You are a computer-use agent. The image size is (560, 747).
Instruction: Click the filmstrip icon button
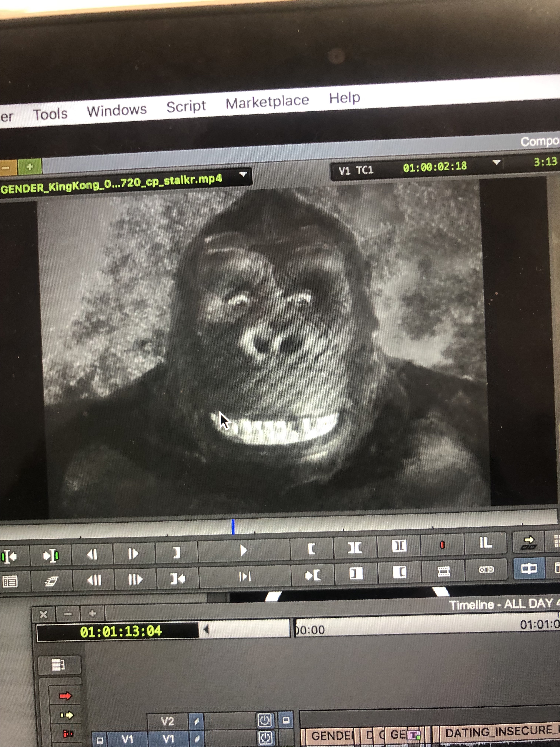point(443,571)
